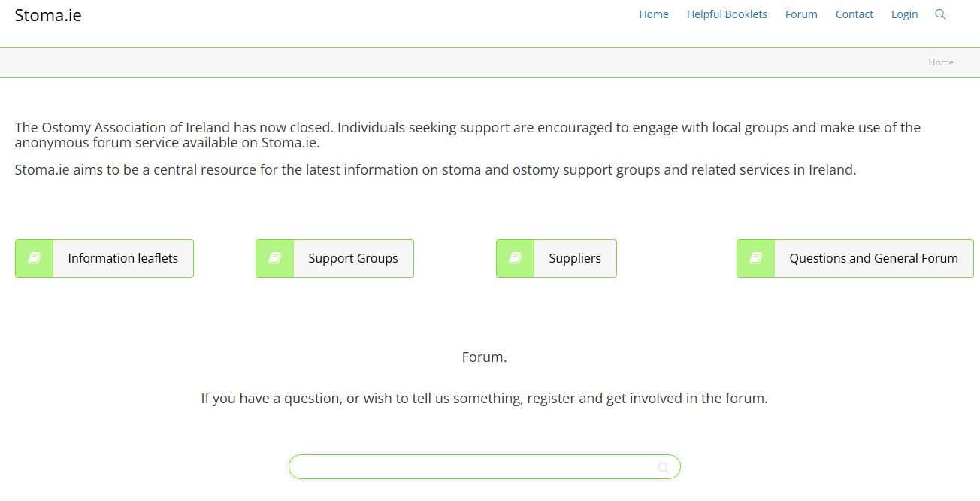Navigate to the Forum menu entry
Viewport: 980px width, 501px height.
tap(800, 14)
